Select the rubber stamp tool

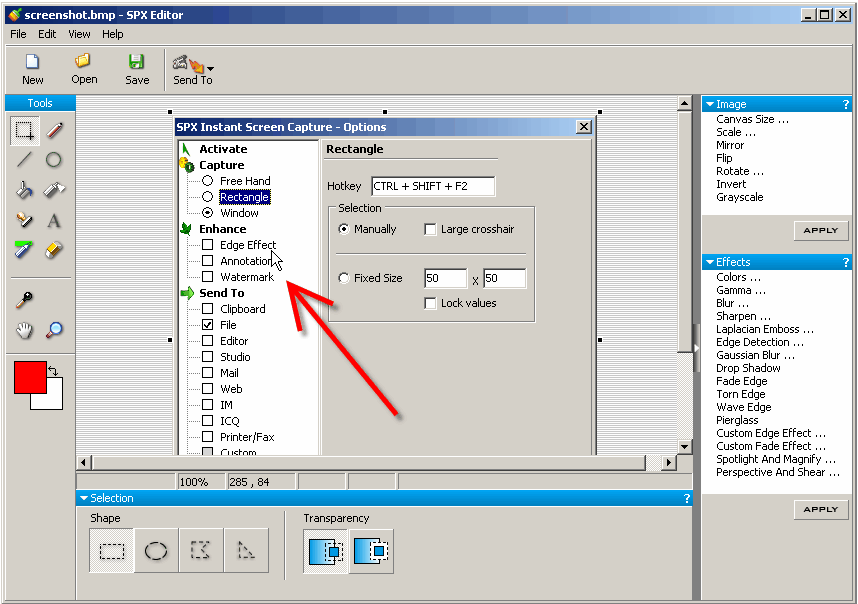pyautogui.click(x=24, y=220)
